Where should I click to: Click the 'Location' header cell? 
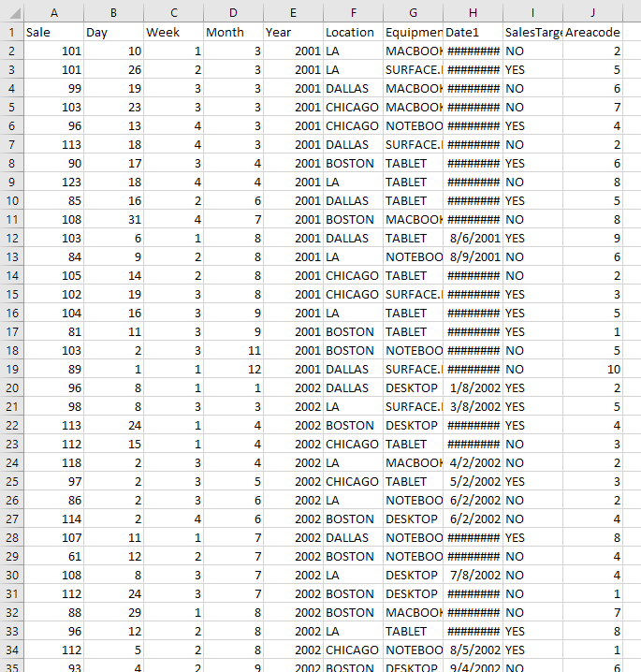tap(353, 32)
